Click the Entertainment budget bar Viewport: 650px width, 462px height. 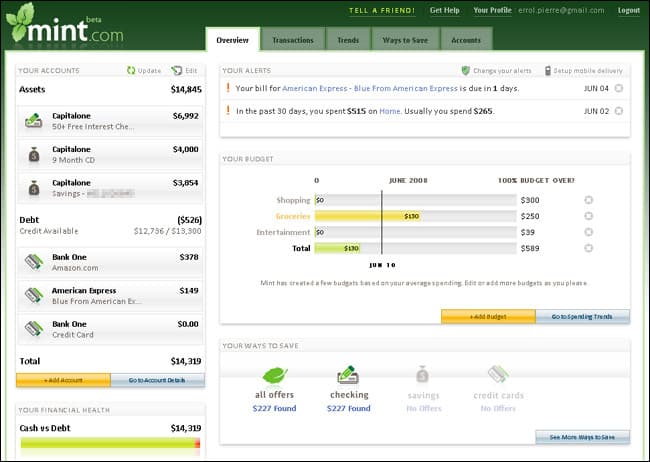(415, 232)
